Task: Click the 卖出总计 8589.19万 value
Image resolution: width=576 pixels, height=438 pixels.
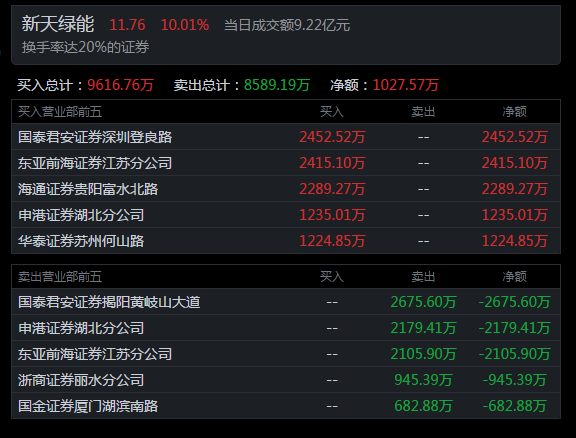Action: [277, 85]
